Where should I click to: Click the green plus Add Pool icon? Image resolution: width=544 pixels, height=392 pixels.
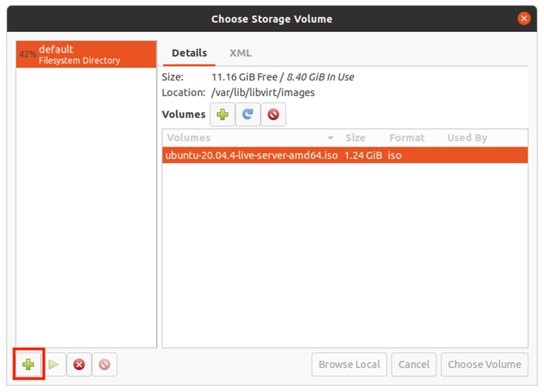(x=28, y=365)
